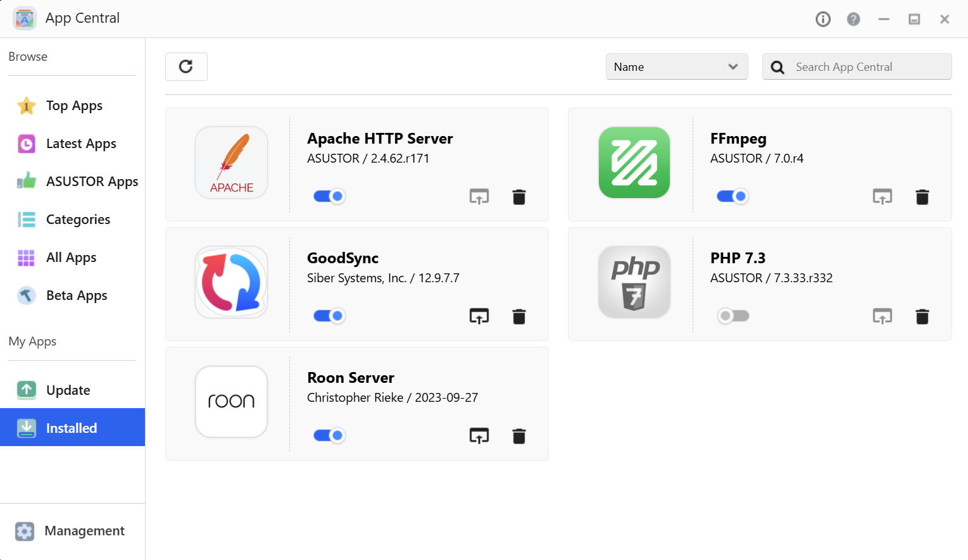Open the Categories section in sidebar
Viewport: 968px width, 560px height.
click(x=78, y=220)
